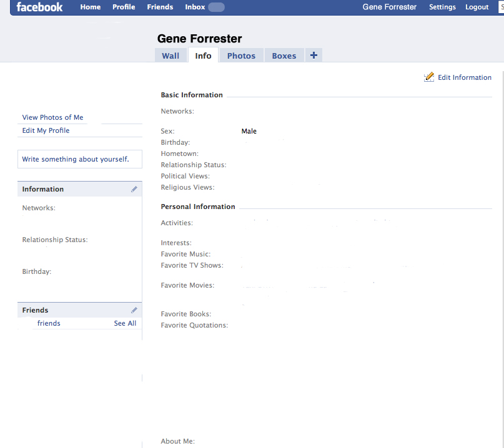Image resolution: width=504 pixels, height=448 pixels.
Task: Open the friends count link
Action: 49,323
